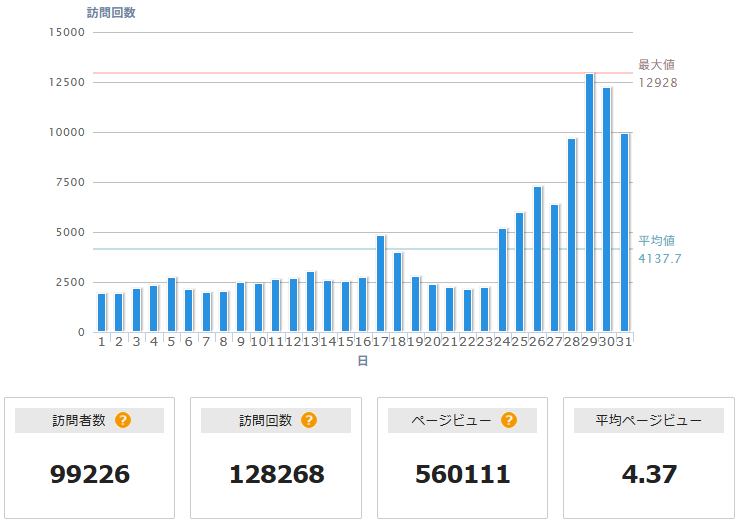Select the bar for day 31
The height and width of the screenshot is (523, 741).
point(624,233)
